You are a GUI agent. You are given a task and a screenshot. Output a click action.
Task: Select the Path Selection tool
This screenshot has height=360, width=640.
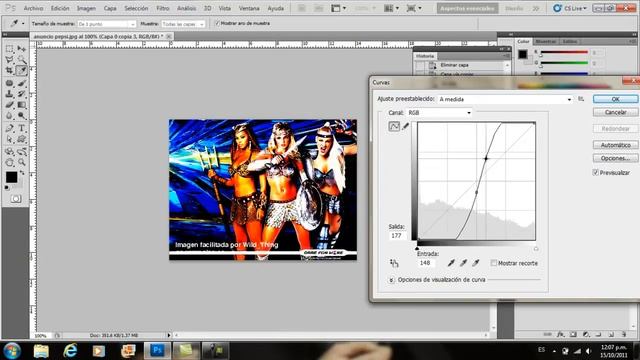pyautogui.click(x=9, y=140)
